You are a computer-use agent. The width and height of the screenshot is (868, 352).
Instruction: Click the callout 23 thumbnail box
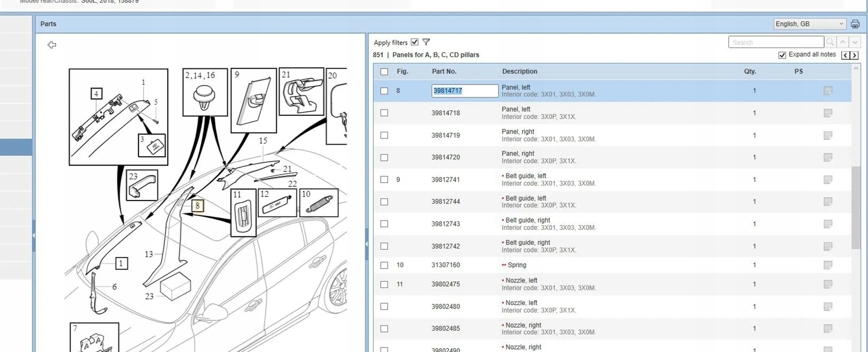pyautogui.click(x=142, y=185)
